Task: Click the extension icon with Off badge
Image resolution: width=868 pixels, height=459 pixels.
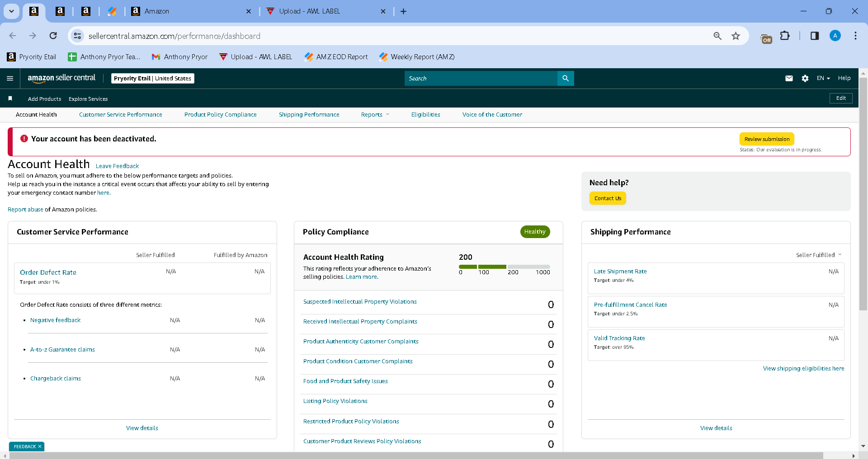Action: point(766,38)
